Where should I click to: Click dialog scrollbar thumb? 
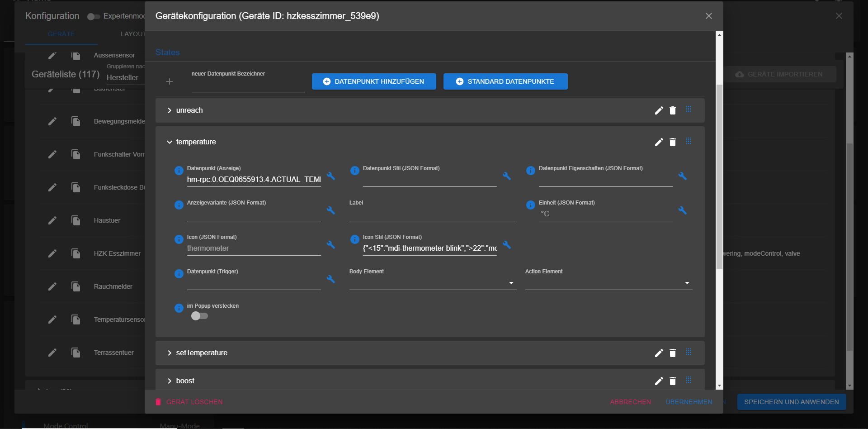coord(719,176)
